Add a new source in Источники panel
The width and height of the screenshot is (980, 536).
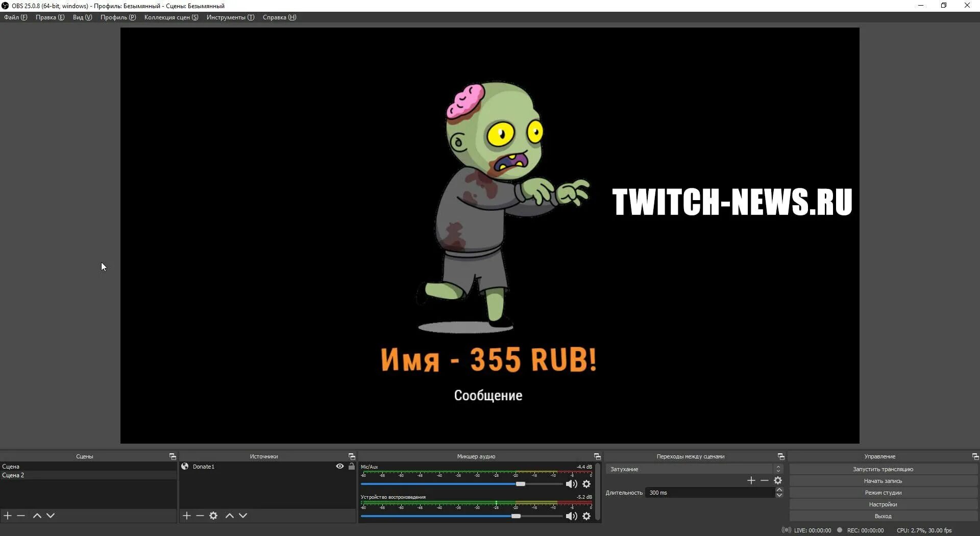[187, 516]
